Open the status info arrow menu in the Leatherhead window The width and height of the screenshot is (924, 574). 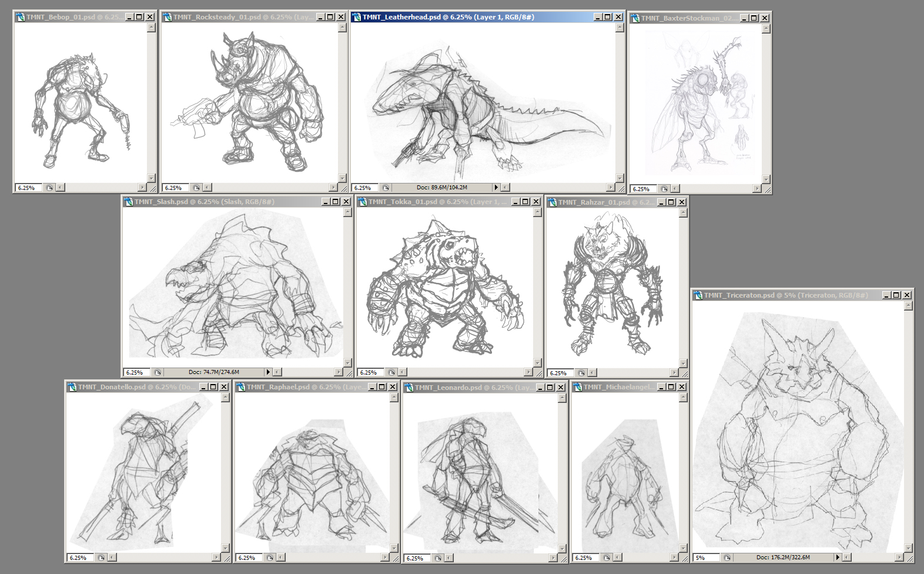[x=496, y=188]
